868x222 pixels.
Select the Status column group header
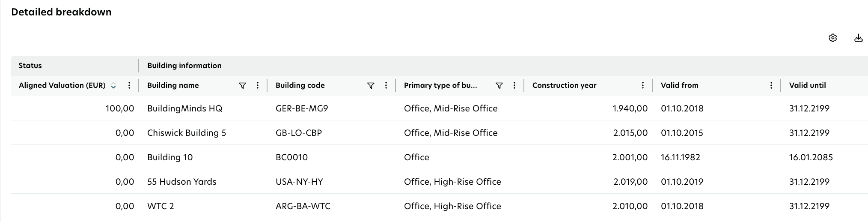(x=30, y=66)
